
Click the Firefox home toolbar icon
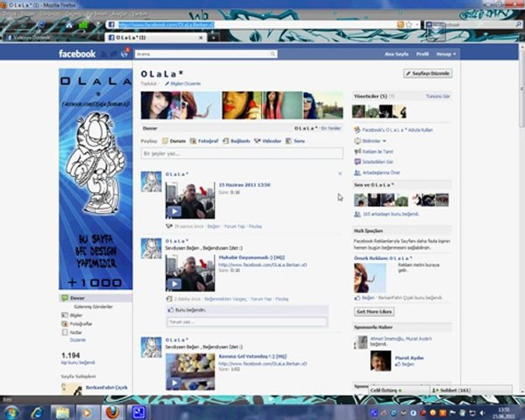pos(69,25)
